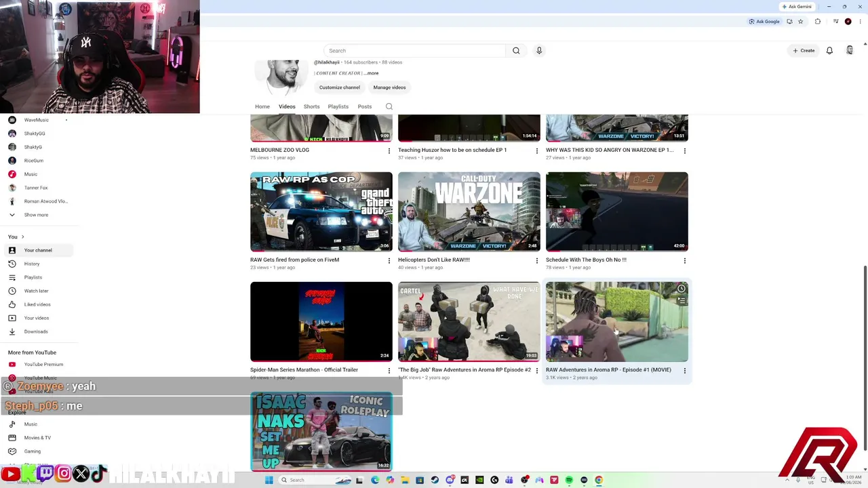
Task: Launch Steam from the taskbar
Action: click(435, 480)
